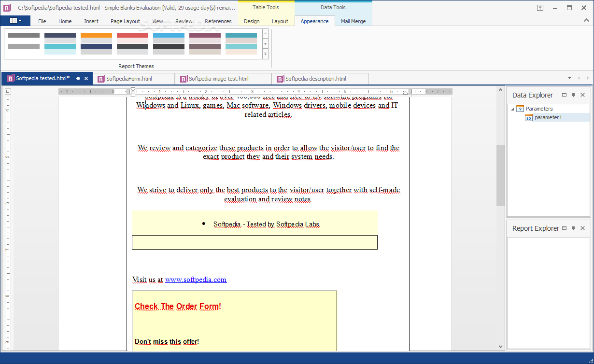Viewport: 594px width, 364px height.
Task: Pin the Softpedia tested.html tab
Action: point(78,78)
